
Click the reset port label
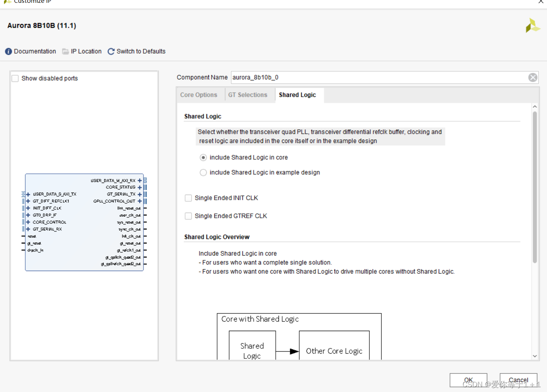[32, 236]
